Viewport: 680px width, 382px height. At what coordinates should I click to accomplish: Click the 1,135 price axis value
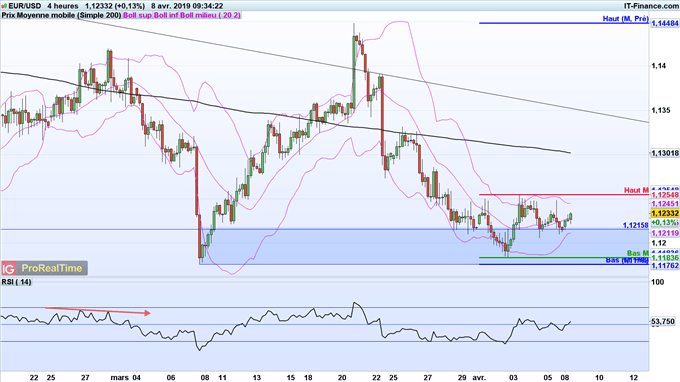(660, 111)
